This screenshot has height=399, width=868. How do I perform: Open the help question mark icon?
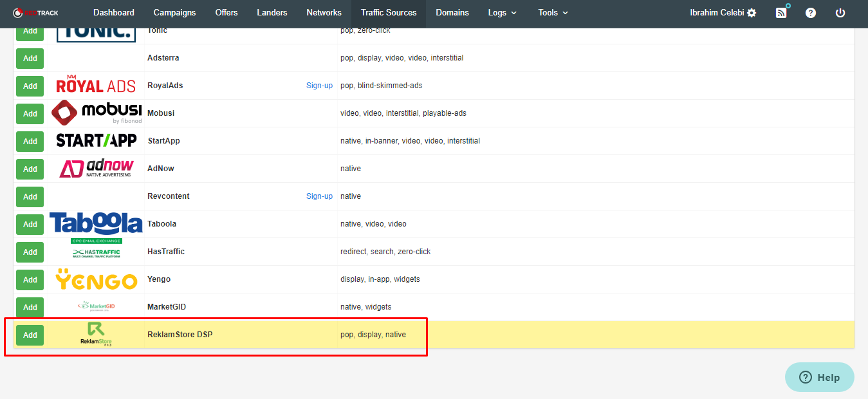coord(811,13)
